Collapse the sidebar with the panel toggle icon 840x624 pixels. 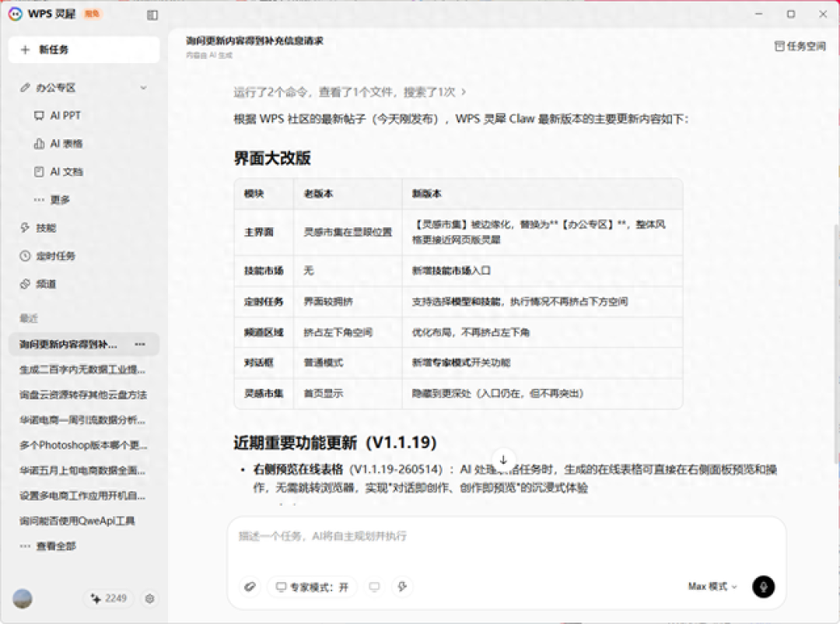[152, 15]
